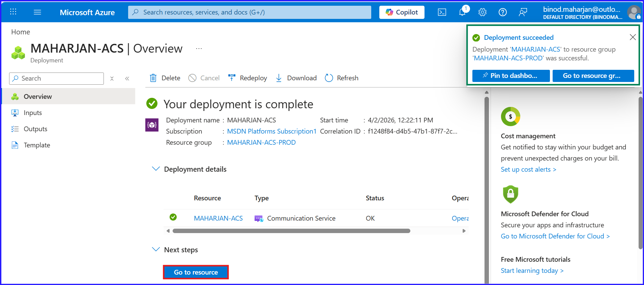Screen dimensions: 644x285
Task: Go to the Home breadcrumb
Action: tap(21, 32)
